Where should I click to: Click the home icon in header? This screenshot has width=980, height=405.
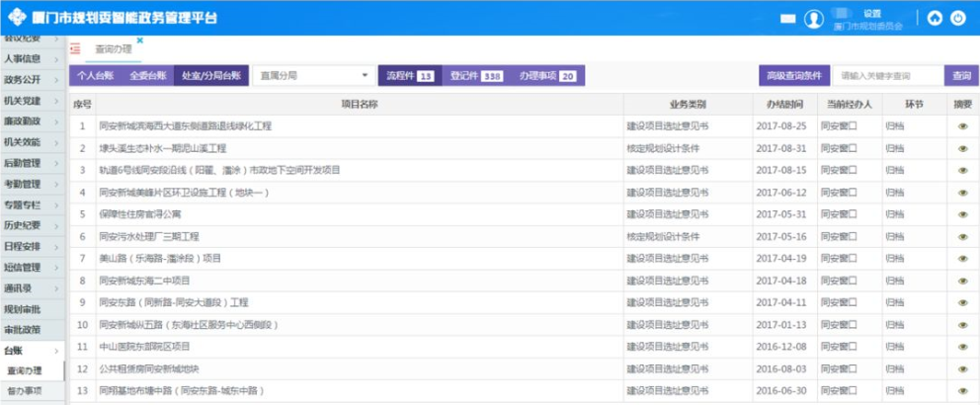click(935, 19)
